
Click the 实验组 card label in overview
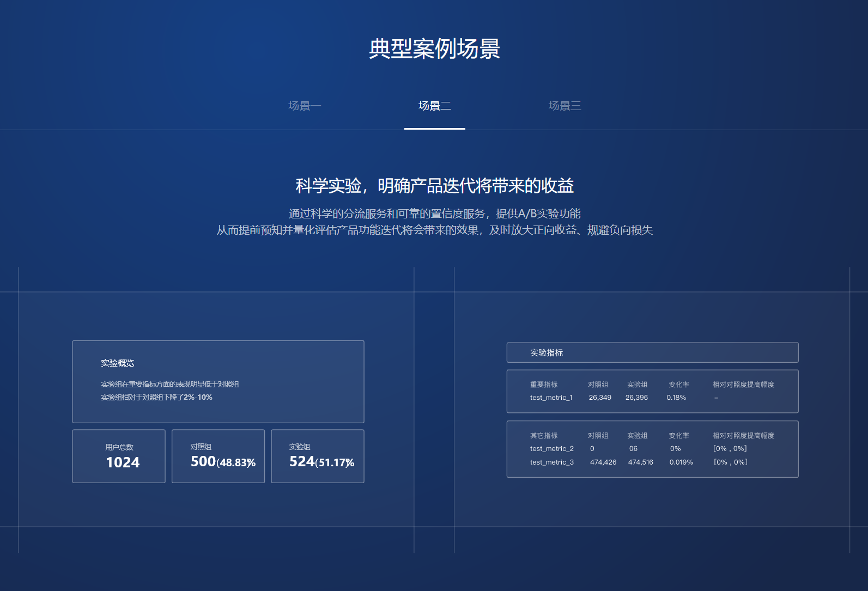[x=300, y=447]
